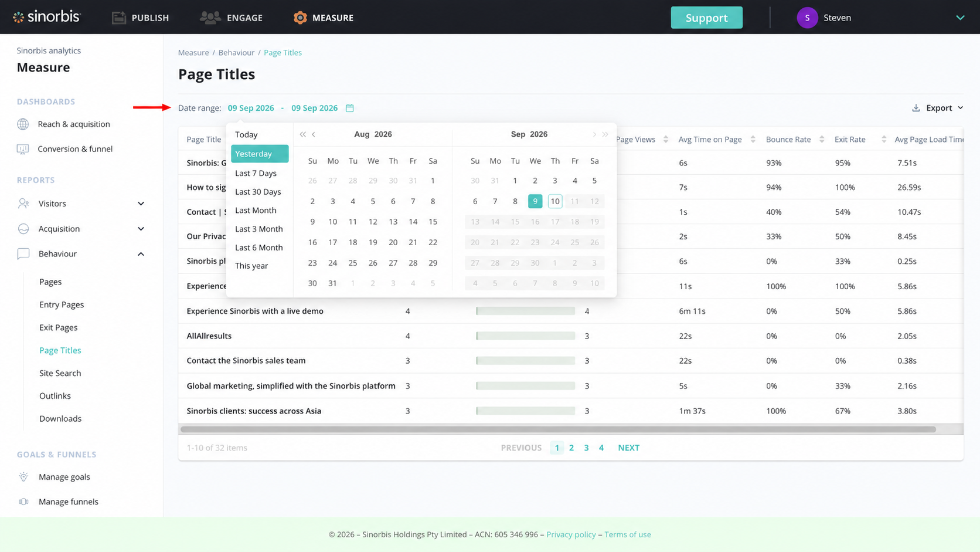980x552 pixels.
Task: Open the date range calendar icon
Action: click(x=350, y=108)
